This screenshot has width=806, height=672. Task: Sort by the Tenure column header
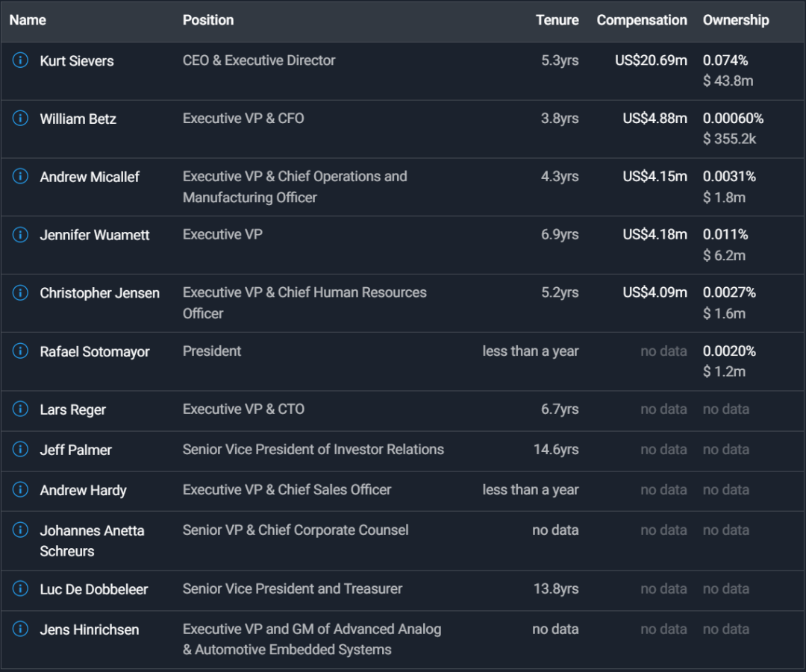[557, 20]
